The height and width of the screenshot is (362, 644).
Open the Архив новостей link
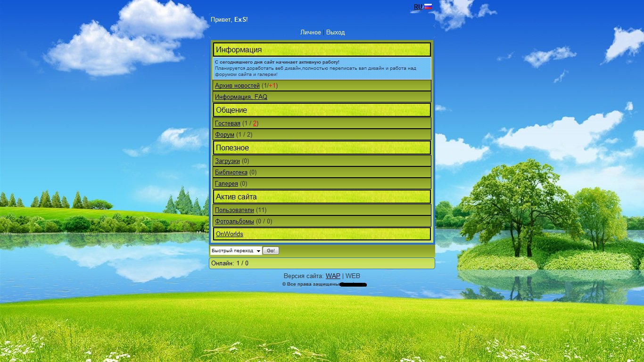click(x=237, y=86)
